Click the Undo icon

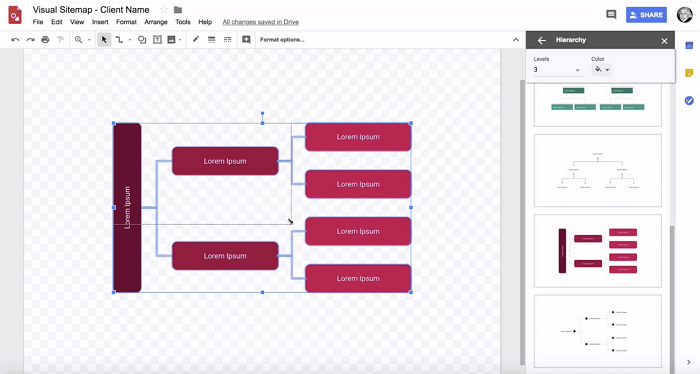(15, 40)
